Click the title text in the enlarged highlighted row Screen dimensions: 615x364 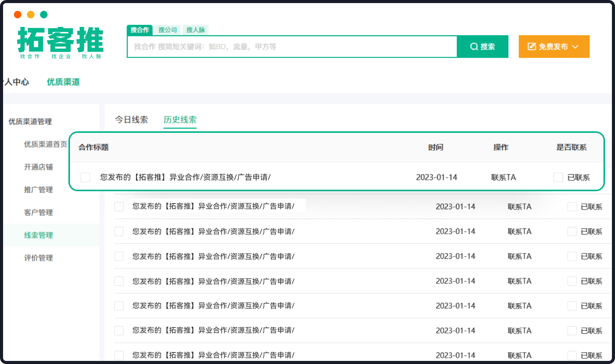click(x=185, y=177)
